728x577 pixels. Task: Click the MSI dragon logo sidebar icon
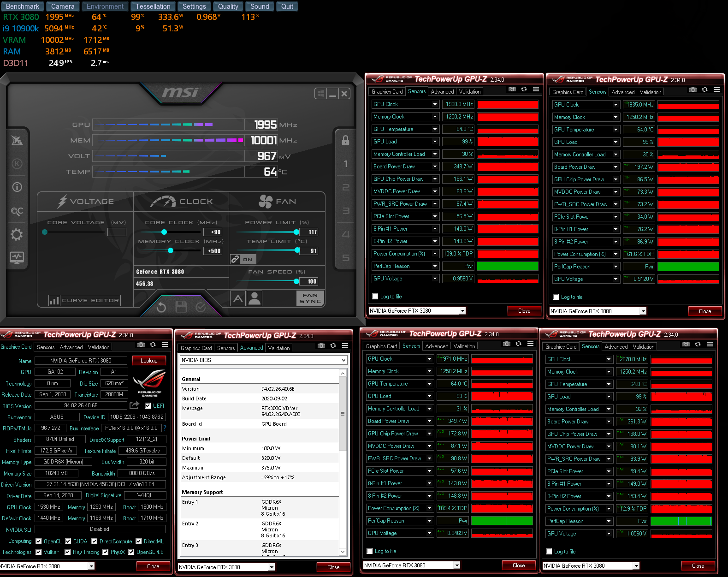(x=17, y=140)
